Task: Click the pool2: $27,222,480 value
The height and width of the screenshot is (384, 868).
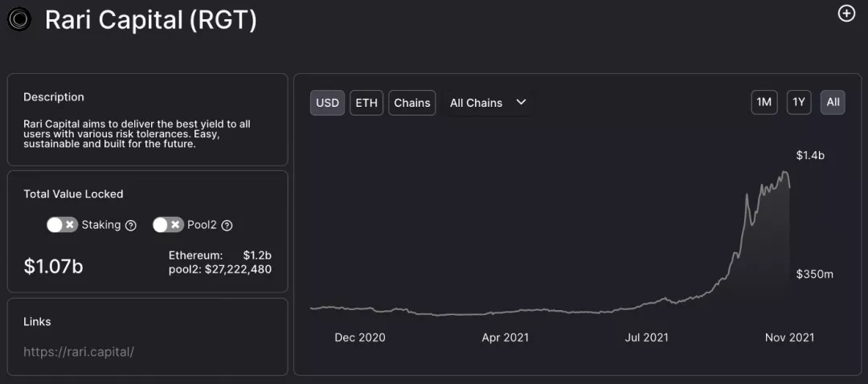Action: [219, 269]
